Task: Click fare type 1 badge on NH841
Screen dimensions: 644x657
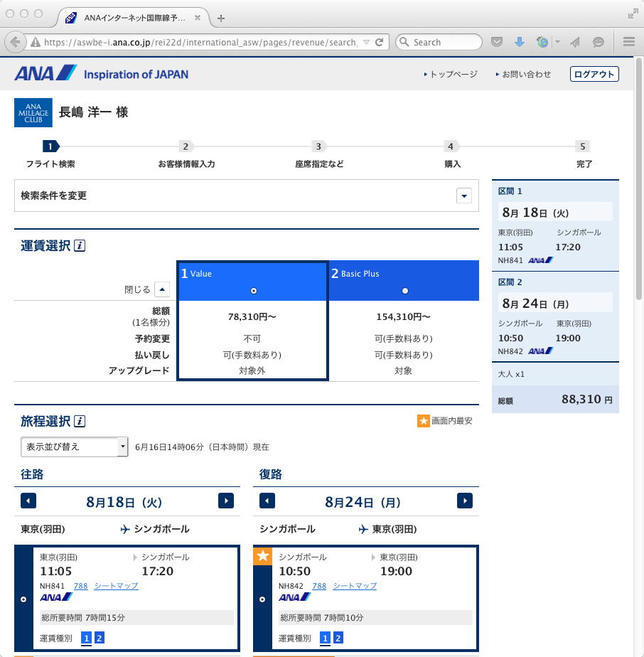Action: point(86,638)
